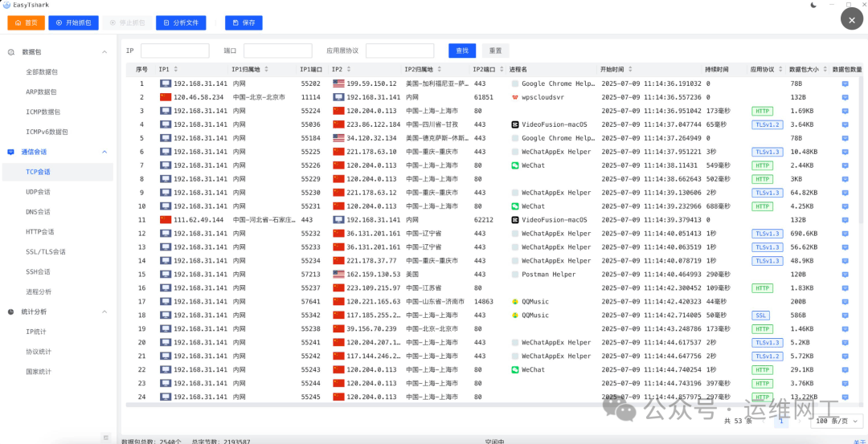Open UDP会话 in the sidebar
The width and height of the screenshot is (868, 444).
[38, 192]
